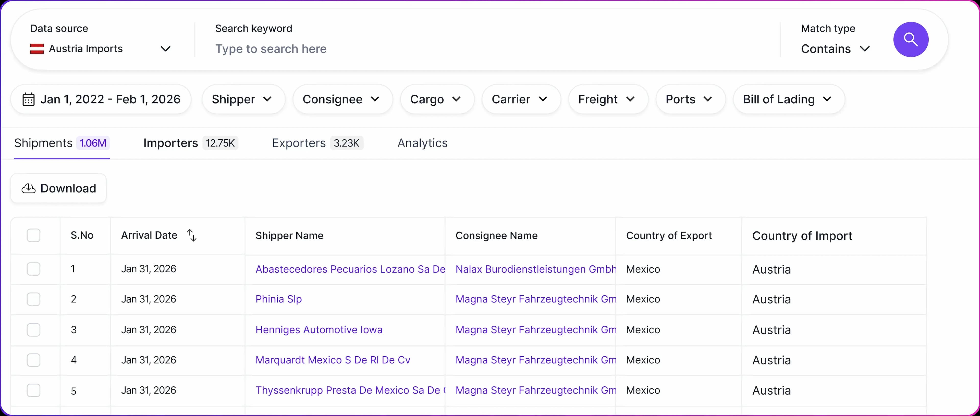Check the checkbox for row 1
The image size is (980, 416).
33,269
